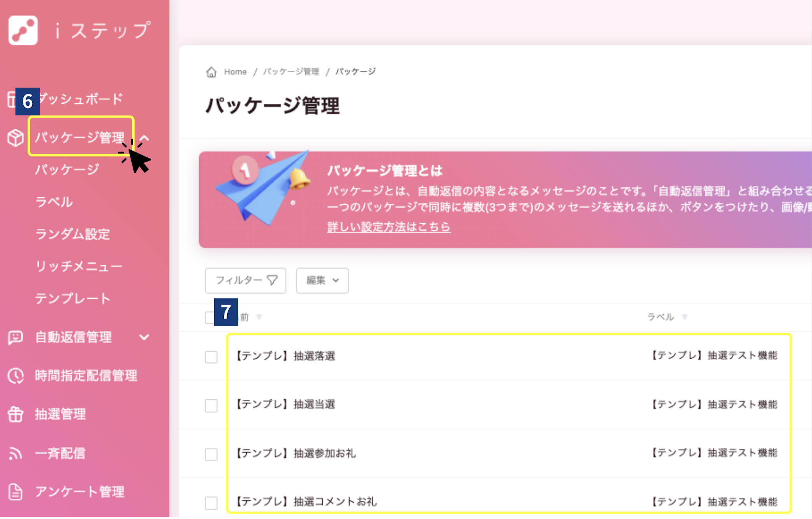Sort by the name column arrow

259,317
